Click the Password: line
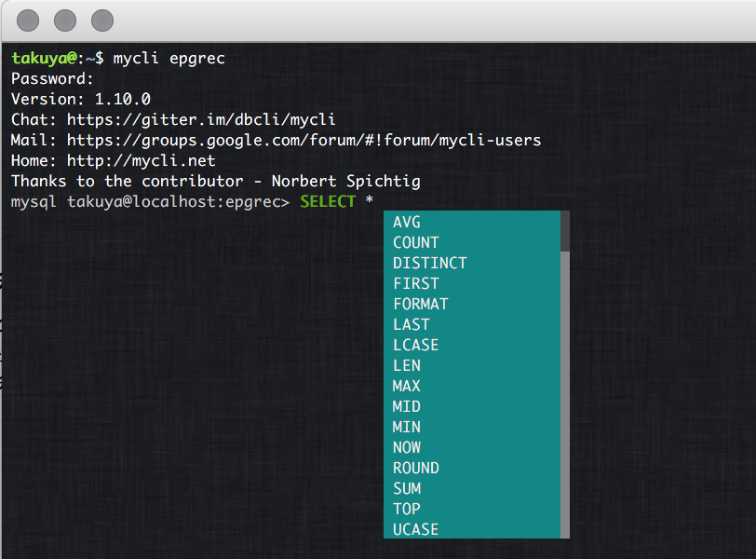The width and height of the screenshot is (756, 559). pyautogui.click(x=52, y=78)
